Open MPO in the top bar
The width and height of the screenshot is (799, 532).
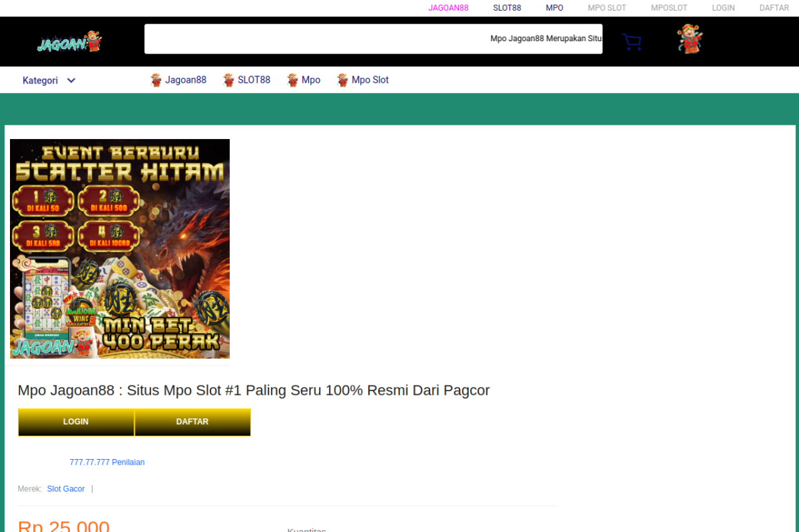point(554,8)
